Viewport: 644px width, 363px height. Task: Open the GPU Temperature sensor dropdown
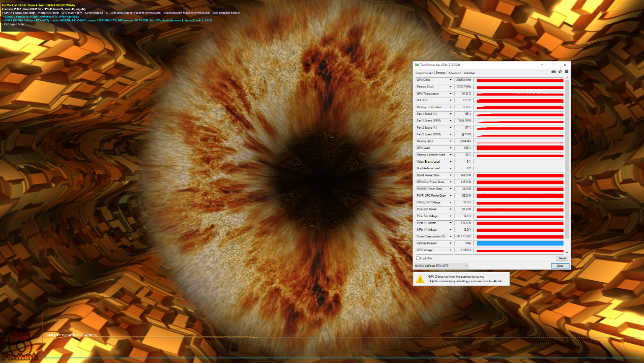coord(450,94)
